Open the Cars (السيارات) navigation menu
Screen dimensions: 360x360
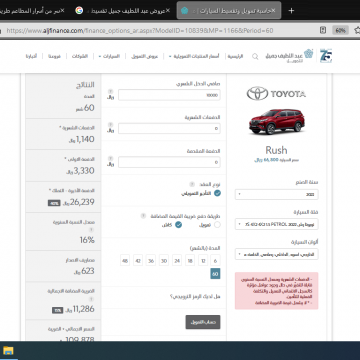(x=109, y=56)
